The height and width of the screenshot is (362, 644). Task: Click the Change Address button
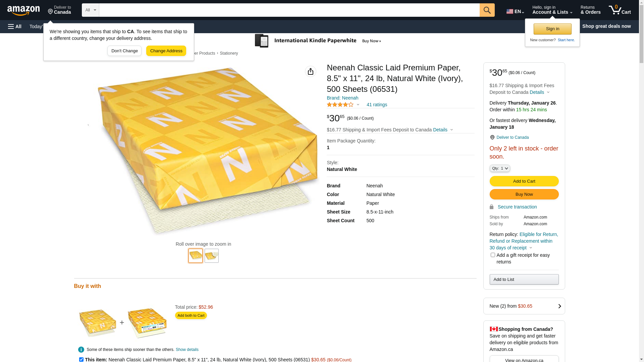pos(166,51)
